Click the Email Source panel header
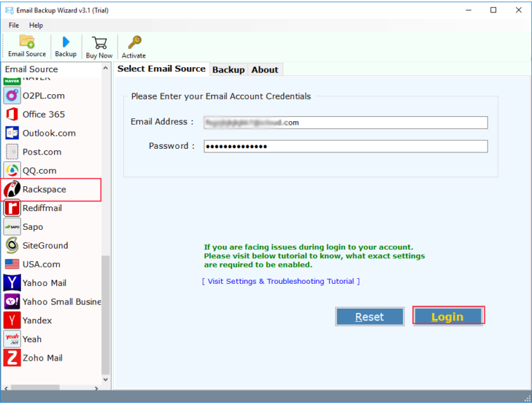Image resolution: width=532 pixels, height=405 pixels. (x=31, y=69)
